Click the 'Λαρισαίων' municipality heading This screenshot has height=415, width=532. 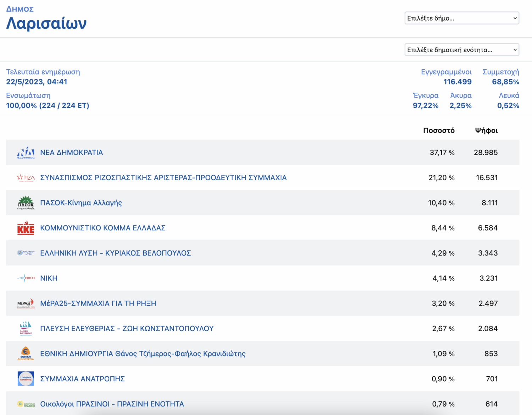click(46, 23)
